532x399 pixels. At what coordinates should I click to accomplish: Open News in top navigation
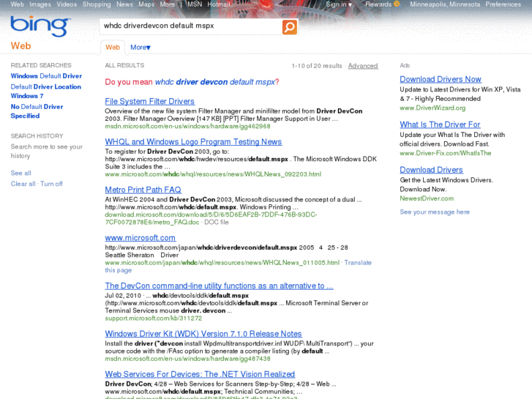pyautogui.click(x=124, y=4)
